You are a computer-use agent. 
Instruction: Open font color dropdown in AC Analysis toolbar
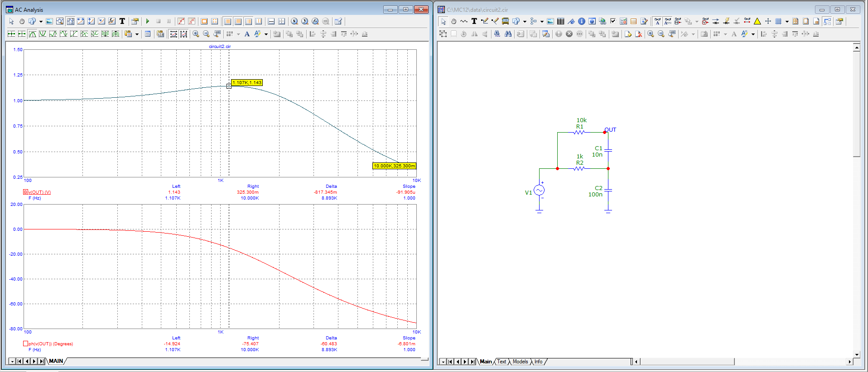[x=266, y=34]
